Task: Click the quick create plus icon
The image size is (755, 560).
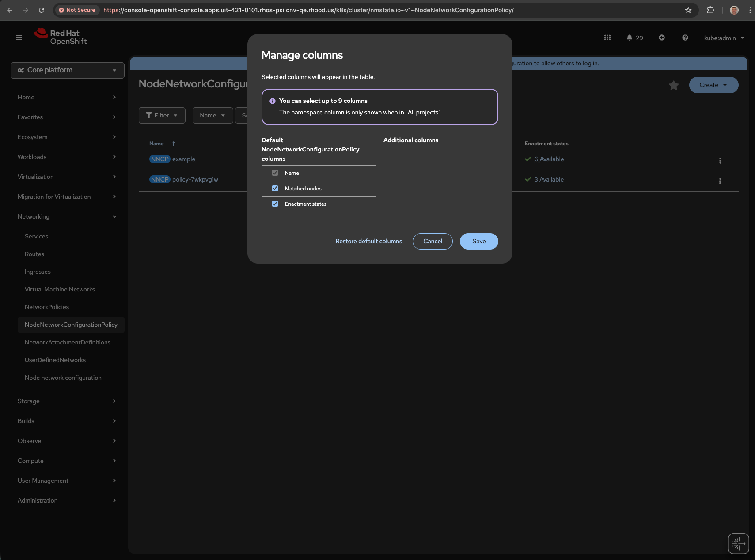Action: point(662,38)
